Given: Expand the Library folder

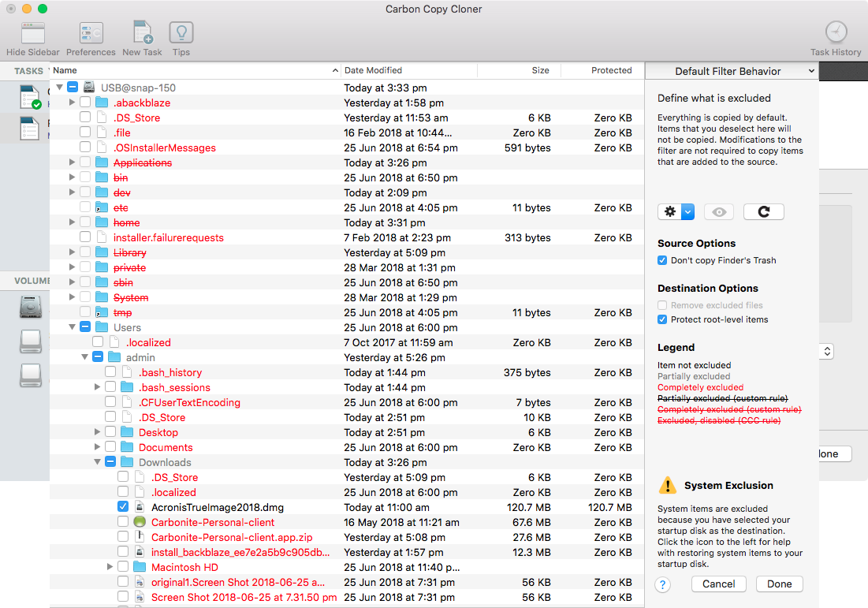Looking at the screenshot, I should click(x=71, y=252).
